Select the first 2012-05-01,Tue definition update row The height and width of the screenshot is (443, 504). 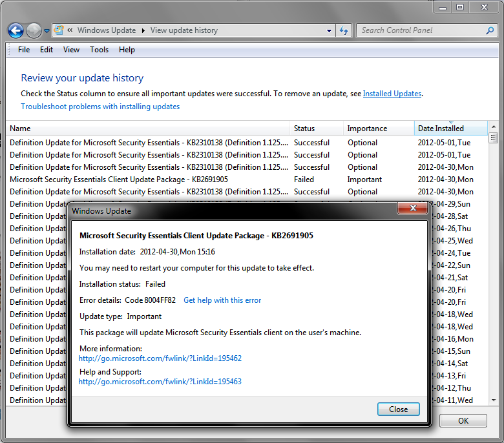click(247, 142)
